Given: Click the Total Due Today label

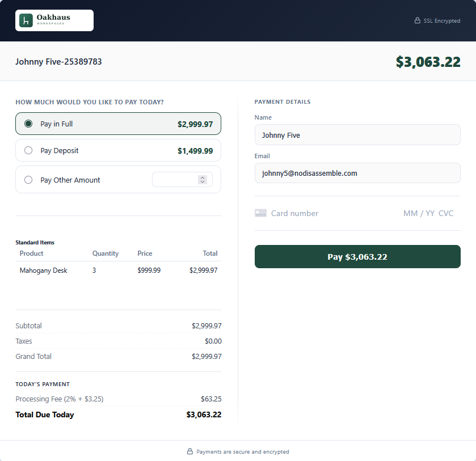Looking at the screenshot, I should (x=45, y=415).
